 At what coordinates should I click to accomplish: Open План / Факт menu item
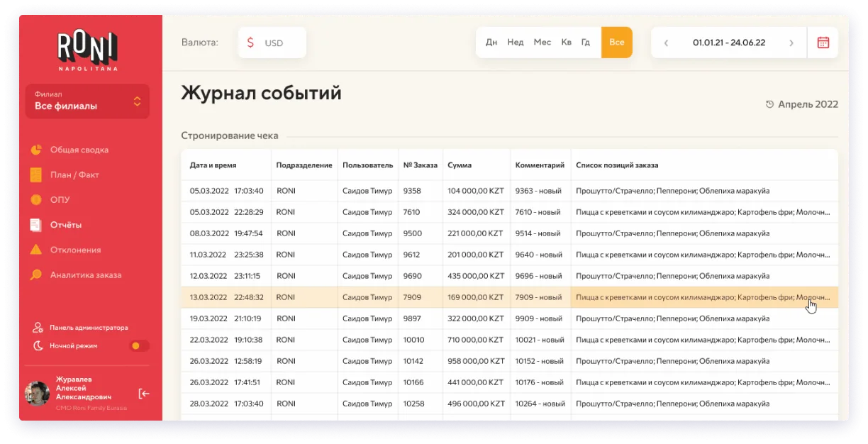click(74, 175)
